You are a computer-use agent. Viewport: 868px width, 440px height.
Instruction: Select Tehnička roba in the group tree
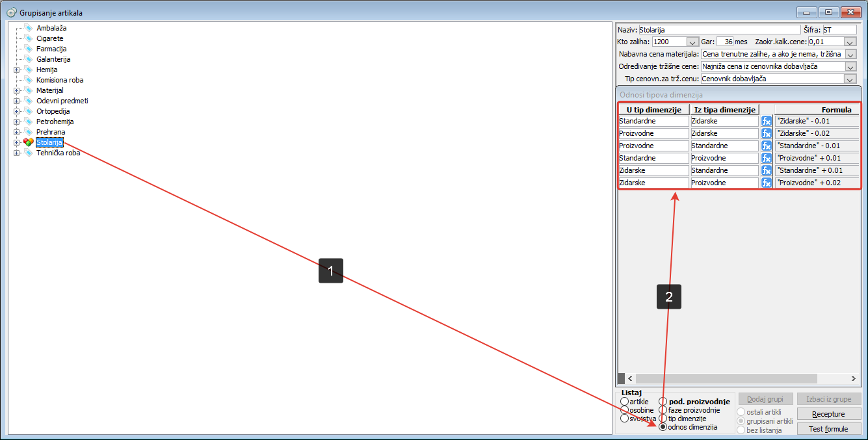58,153
